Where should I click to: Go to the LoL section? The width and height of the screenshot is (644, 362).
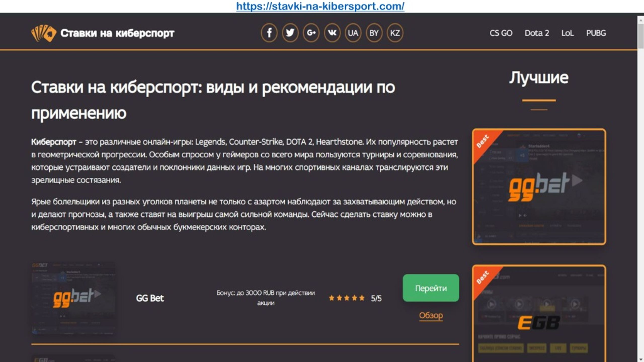568,33
